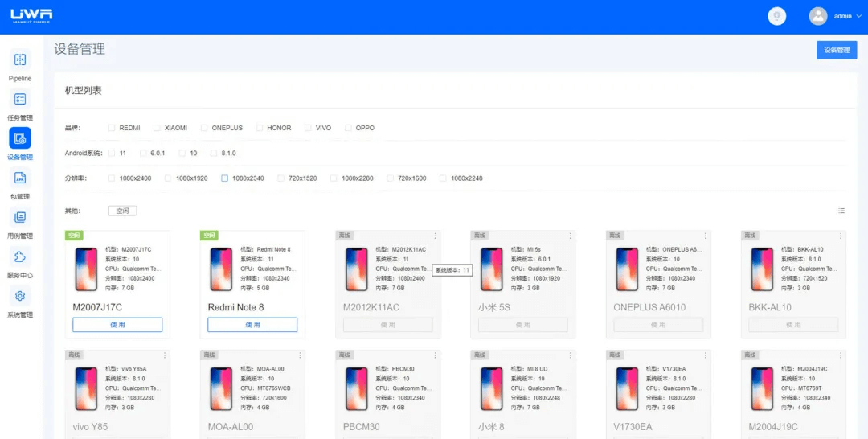Click the V1730EA card title
The image size is (868, 439).
tap(633, 427)
